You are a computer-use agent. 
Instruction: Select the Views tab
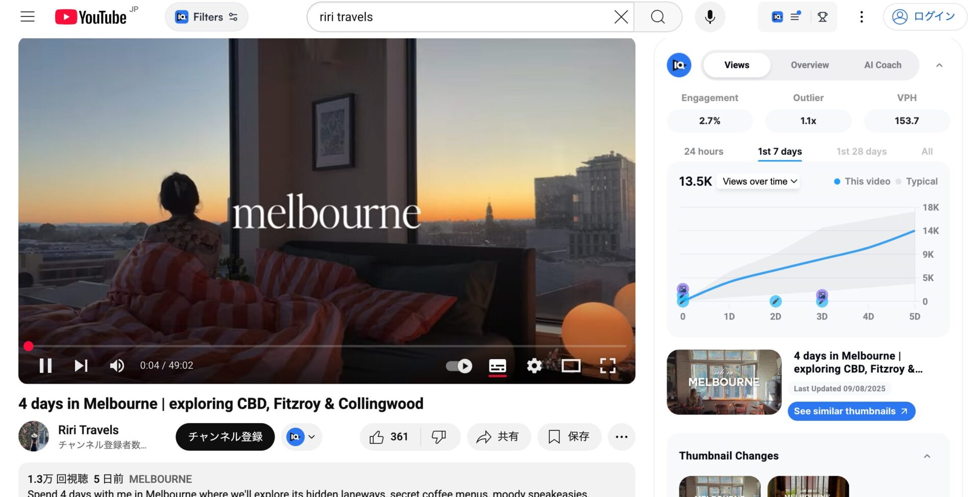click(737, 65)
